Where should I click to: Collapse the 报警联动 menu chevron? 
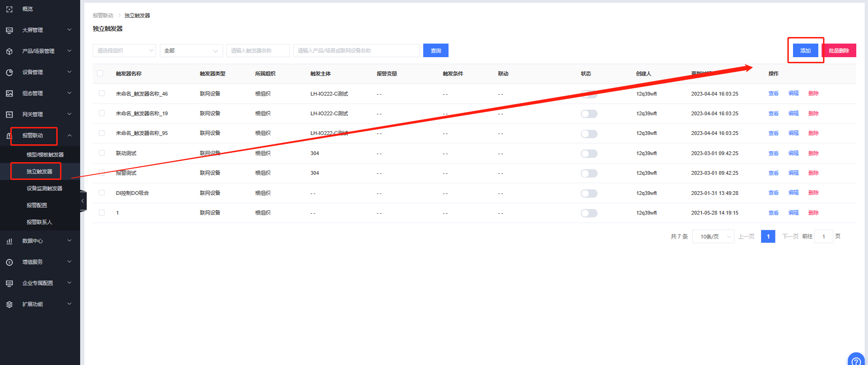pyautogui.click(x=69, y=135)
